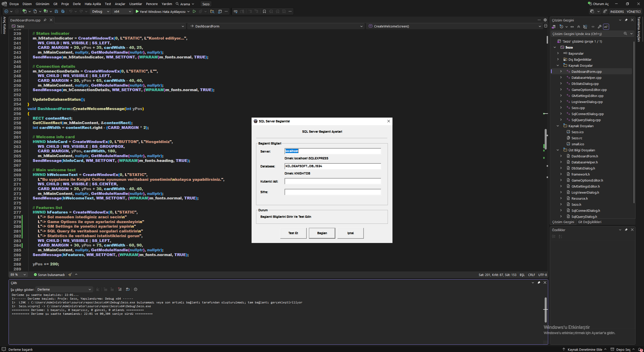Open the wrench Properties icon in Solution Explorer
The width and height of the screenshot is (644, 352).
click(x=599, y=27)
